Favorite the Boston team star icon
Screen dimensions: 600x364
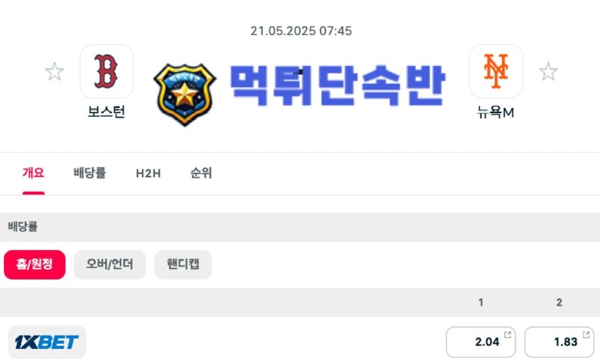tap(54, 71)
